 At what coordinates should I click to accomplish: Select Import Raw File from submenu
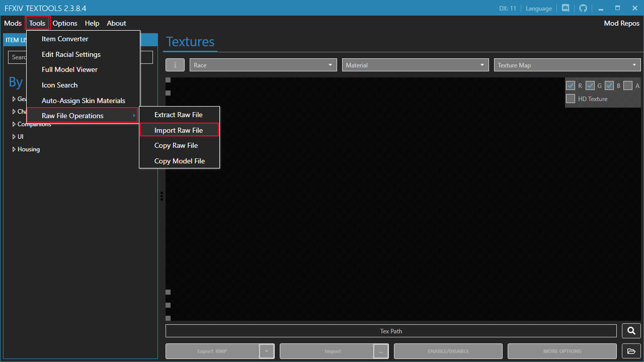pos(179,130)
